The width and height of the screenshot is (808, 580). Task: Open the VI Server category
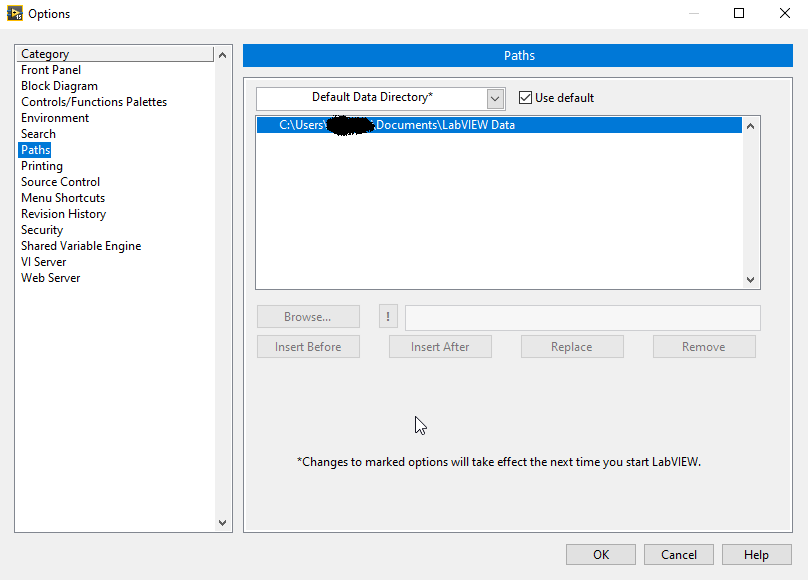coord(43,262)
